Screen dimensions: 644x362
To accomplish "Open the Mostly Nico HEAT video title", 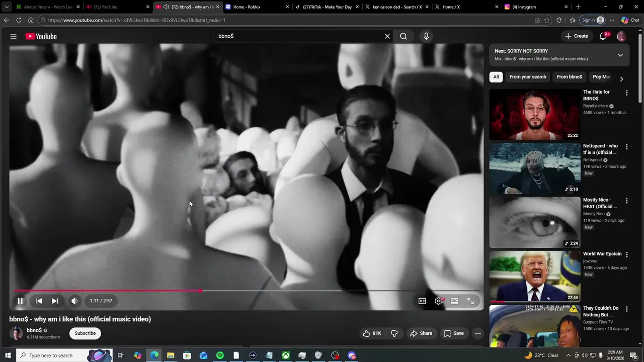I will [600, 203].
